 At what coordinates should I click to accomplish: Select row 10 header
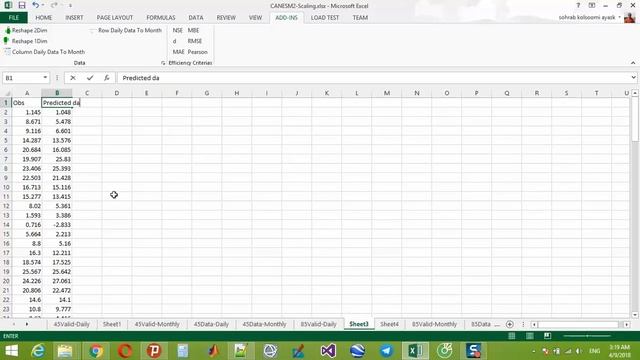(x=6, y=187)
